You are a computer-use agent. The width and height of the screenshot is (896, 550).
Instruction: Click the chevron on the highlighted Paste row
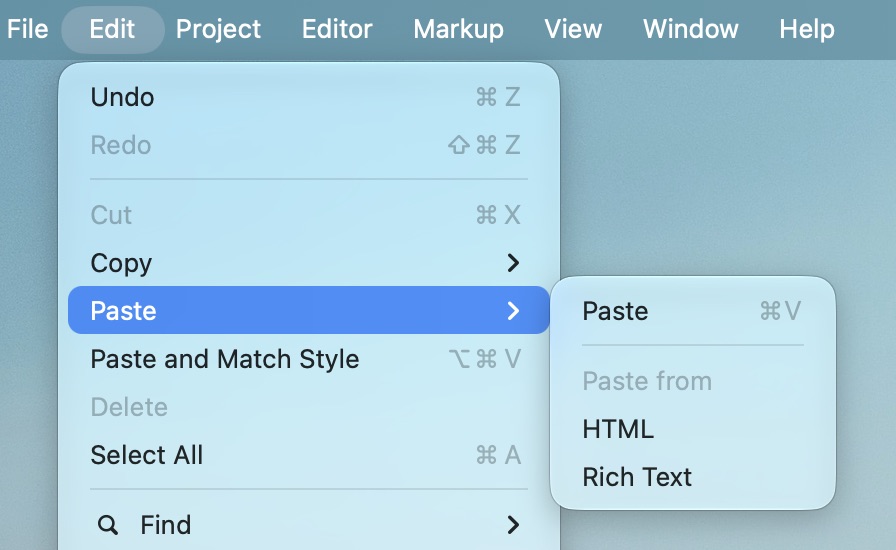(x=513, y=310)
